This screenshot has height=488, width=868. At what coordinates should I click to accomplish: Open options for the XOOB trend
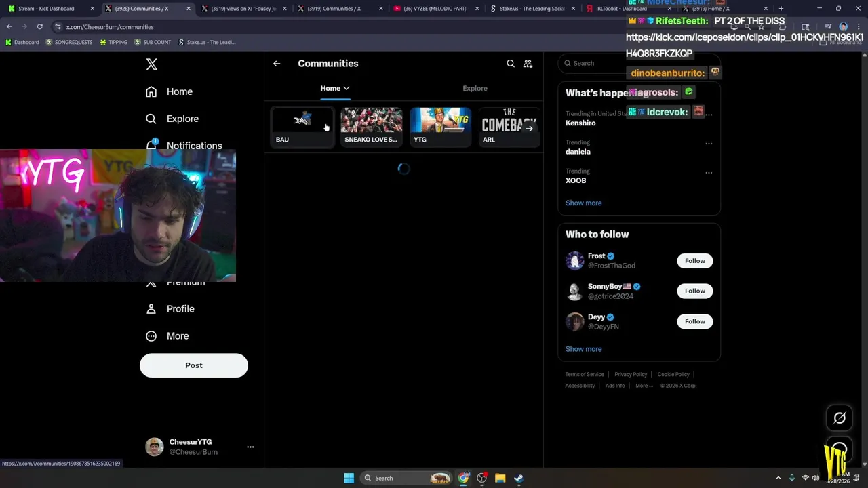tap(709, 172)
